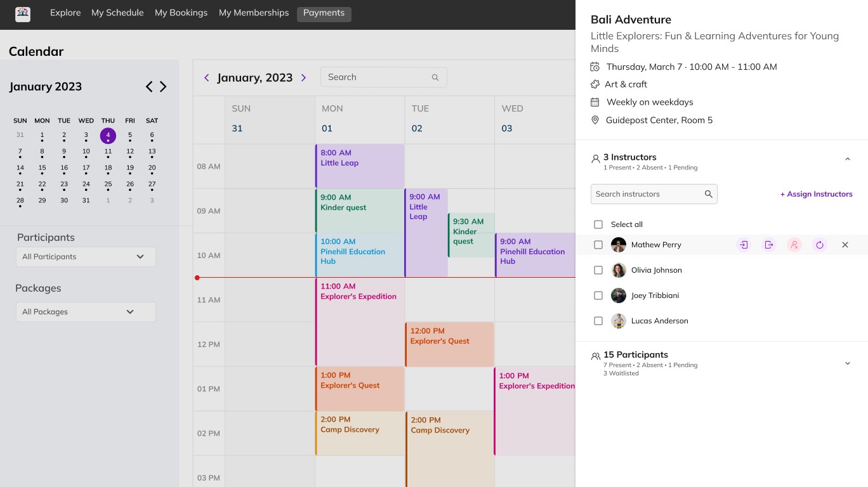Click the red current-time marker dot

click(197, 278)
